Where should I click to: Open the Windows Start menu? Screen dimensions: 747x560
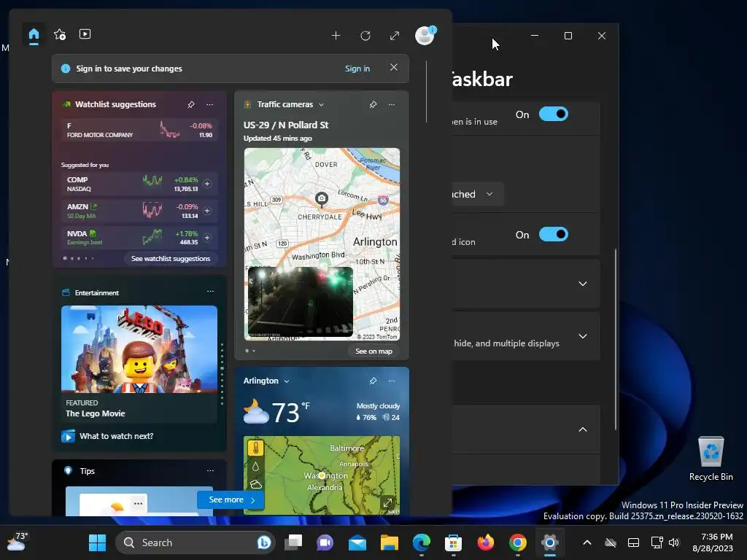97,542
